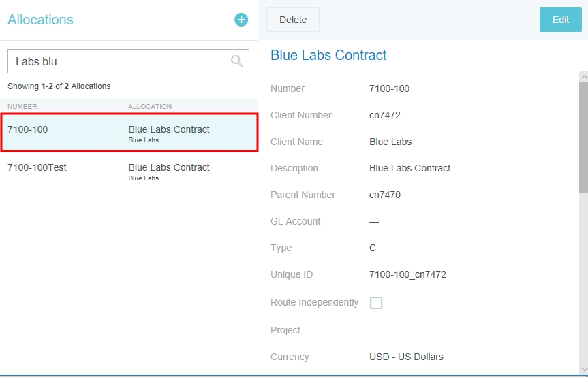Image resolution: width=588 pixels, height=377 pixels.
Task: Select the Unique ID value 7100-100_cn7472
Action: tap(407, 274)
